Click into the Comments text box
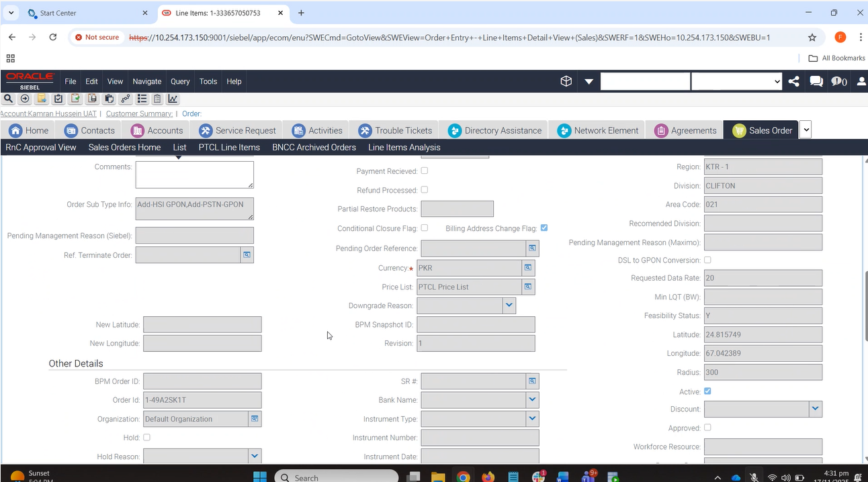Screen dimensions: 868x482 [x=194, y=175]
